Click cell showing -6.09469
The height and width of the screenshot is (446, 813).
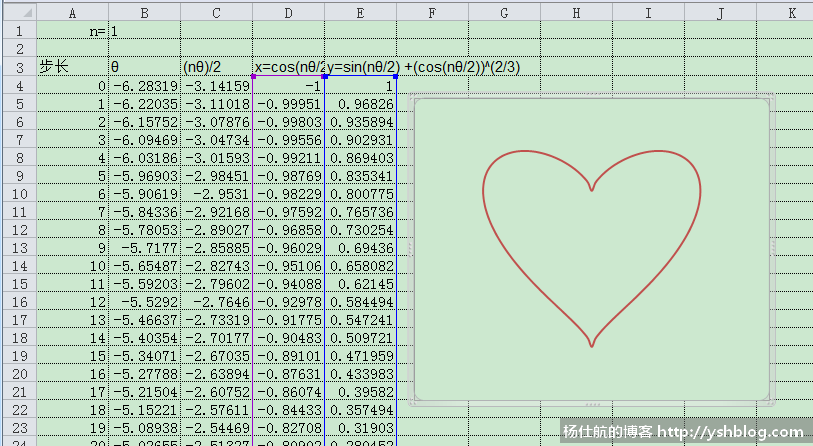point(145,140)
